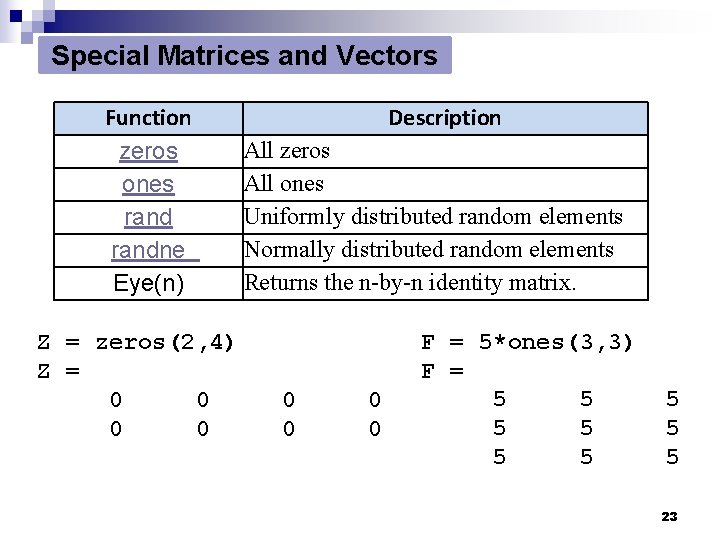Click the 'All ones' description cell
The width and height of the screenshot is (720, 540).
coord(284,184)
